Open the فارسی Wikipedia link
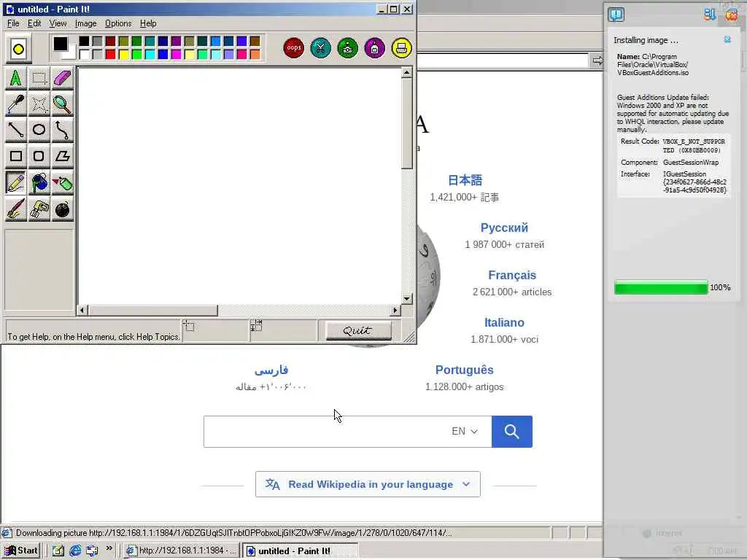 coord(271,370)
